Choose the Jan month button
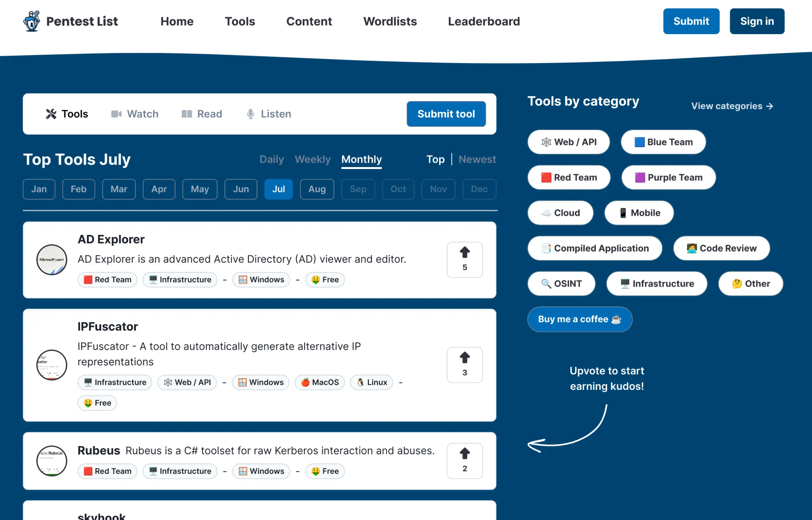The image size is (812, 520). [39, 189]
